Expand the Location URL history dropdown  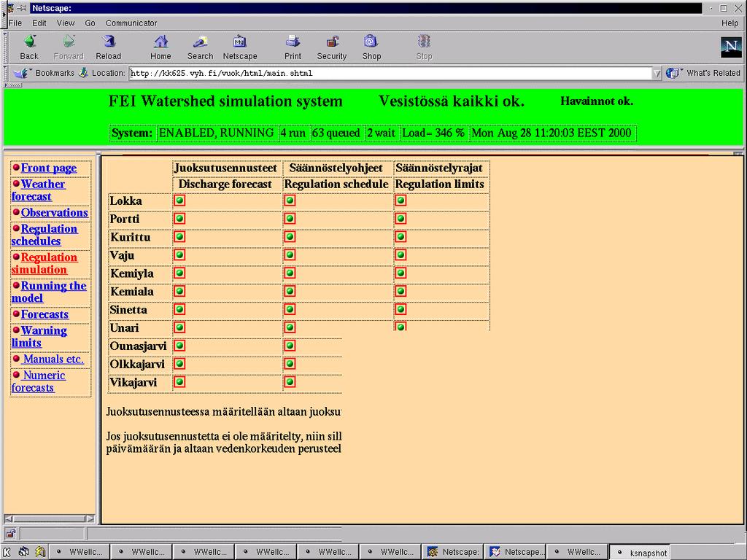point(657,74)
